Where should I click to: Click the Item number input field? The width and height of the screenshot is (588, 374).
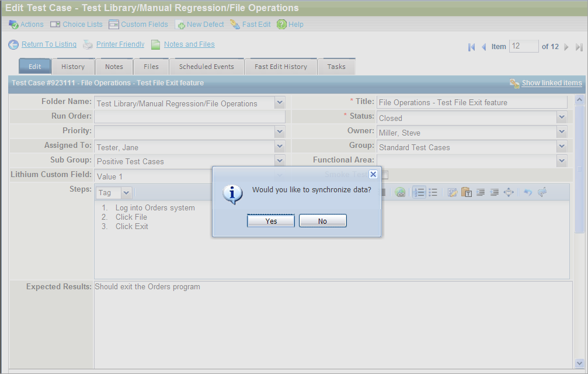coord(523,47)
